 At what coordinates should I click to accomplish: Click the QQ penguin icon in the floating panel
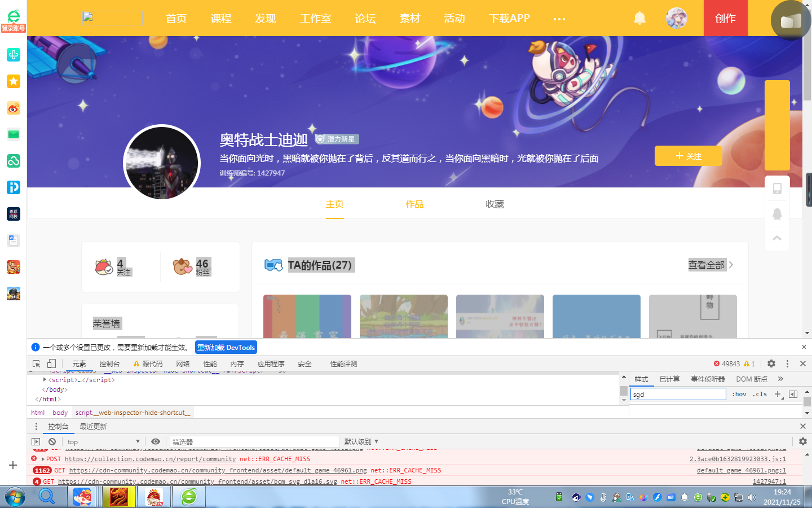click(777, 213)
